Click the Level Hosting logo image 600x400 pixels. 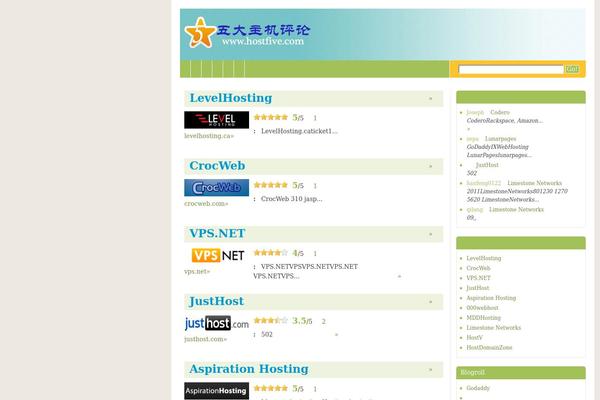coord(217,120)
